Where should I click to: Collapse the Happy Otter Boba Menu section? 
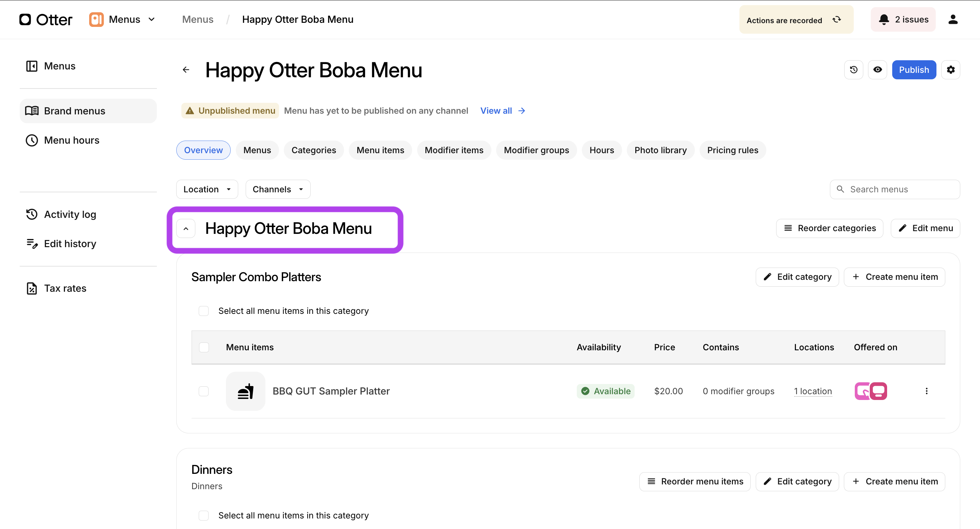pyautogui.click(x=186, y=228)
